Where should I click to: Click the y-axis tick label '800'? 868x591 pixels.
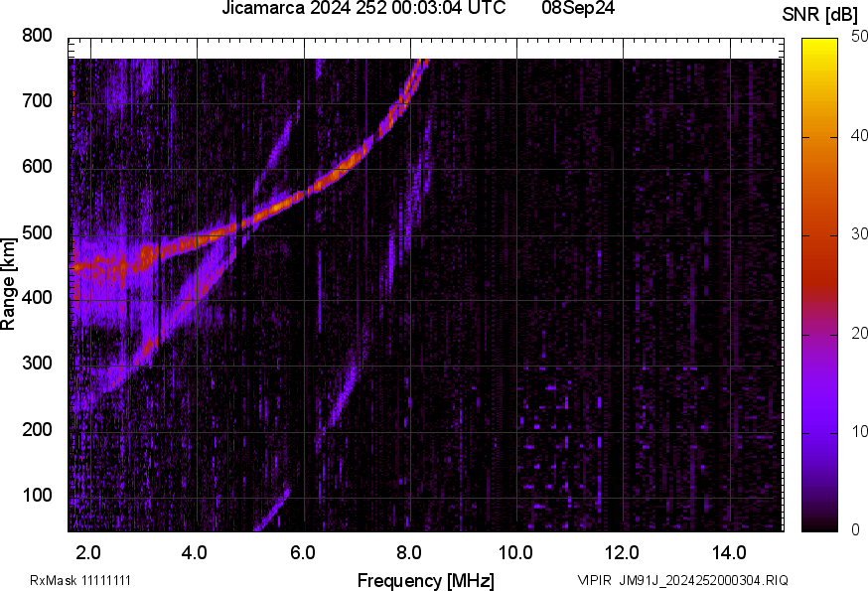click(x=37, y=36)
